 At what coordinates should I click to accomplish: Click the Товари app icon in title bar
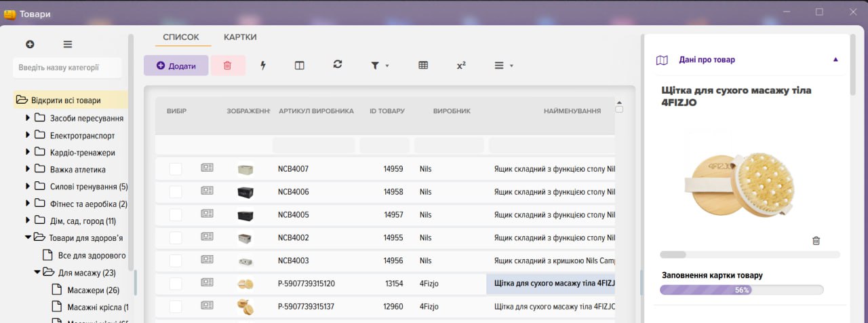coord(9,14)
